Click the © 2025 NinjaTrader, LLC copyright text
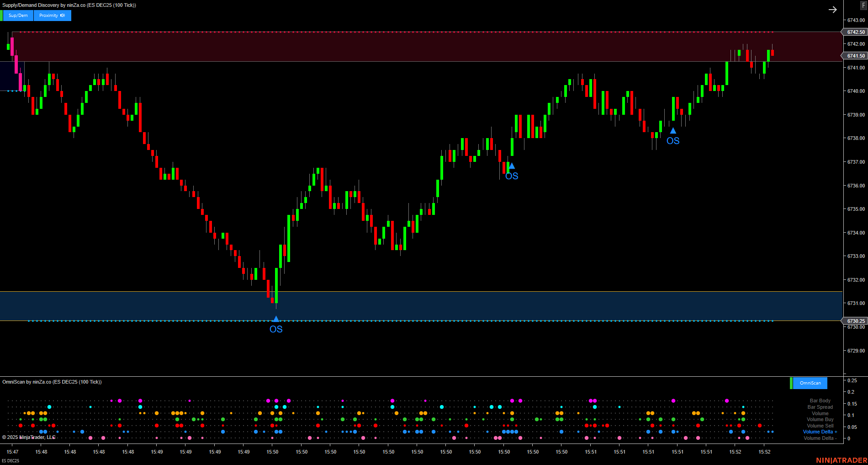Screen dimensions: 868x465 coord(29,437)
